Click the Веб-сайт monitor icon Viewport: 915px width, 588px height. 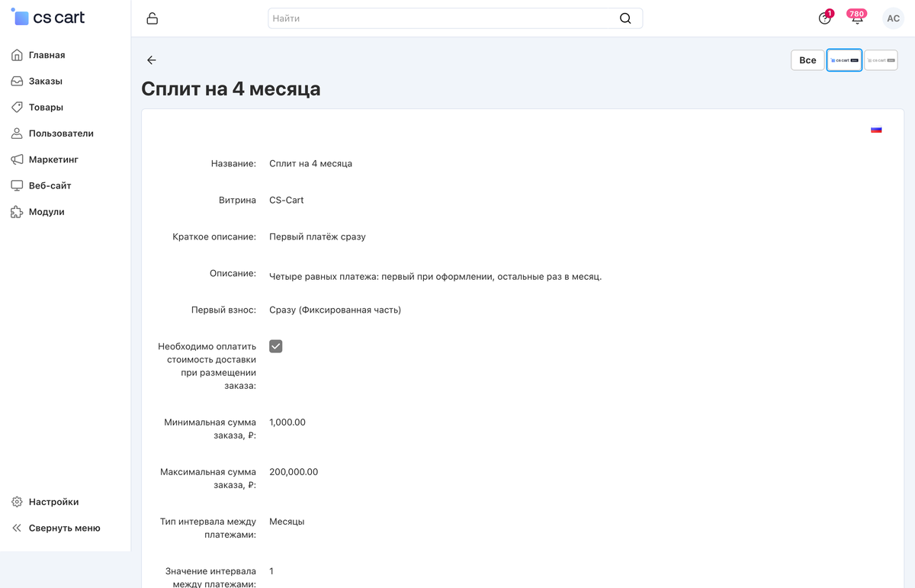pyautogui.click(x=17, y=185)
